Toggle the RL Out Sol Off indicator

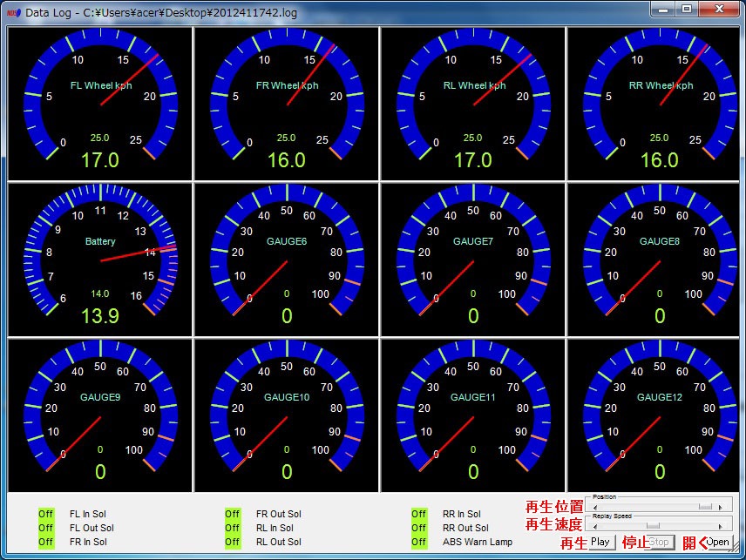(233, 542)
